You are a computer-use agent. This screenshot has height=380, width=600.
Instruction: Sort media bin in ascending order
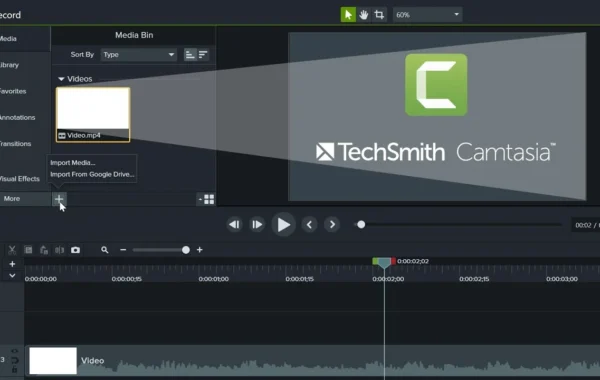(190, 55)
